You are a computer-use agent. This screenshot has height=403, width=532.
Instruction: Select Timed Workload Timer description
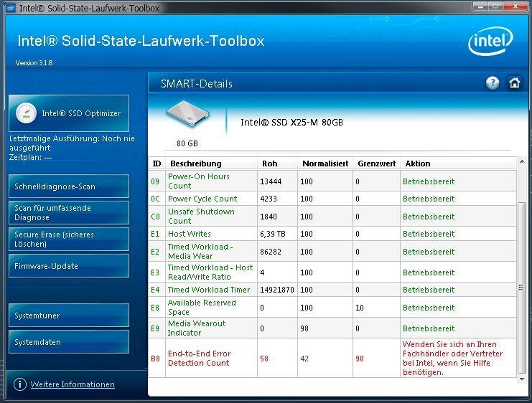209,290
